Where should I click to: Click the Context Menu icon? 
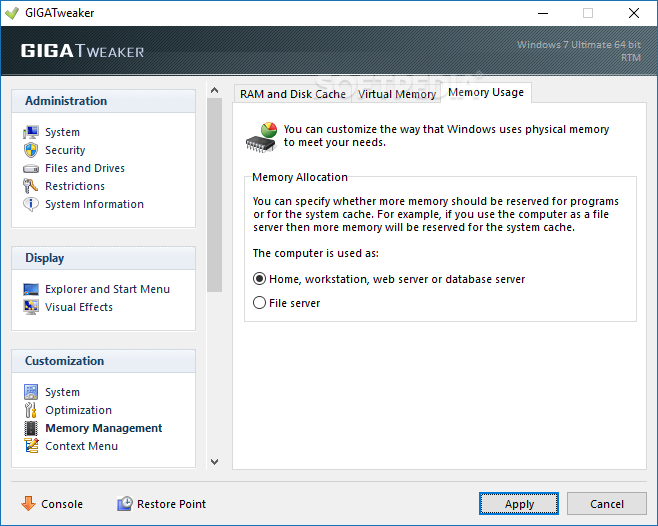click(x=31, y=446)
